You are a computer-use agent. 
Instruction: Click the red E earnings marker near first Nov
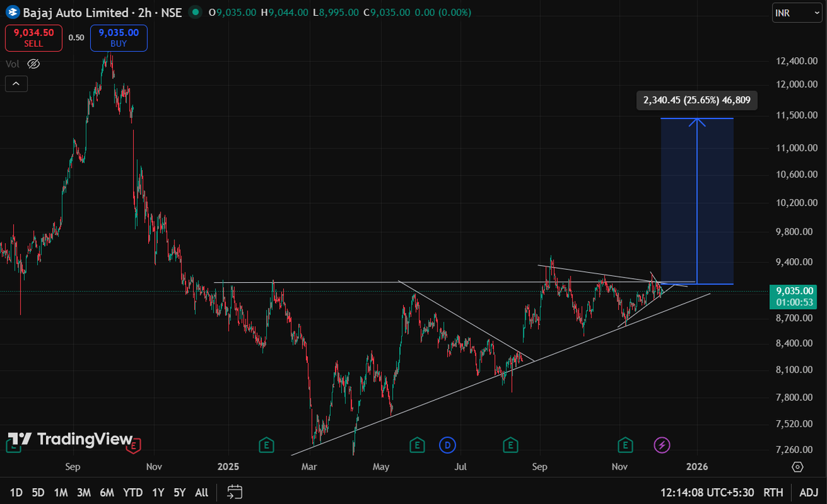pyautogui.click(x=134, y=445)
